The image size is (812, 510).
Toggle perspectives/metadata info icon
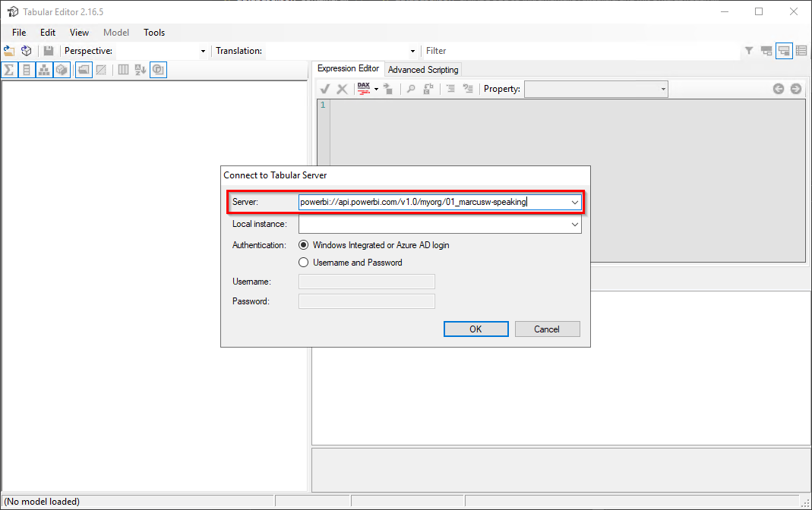click(159, 70)
